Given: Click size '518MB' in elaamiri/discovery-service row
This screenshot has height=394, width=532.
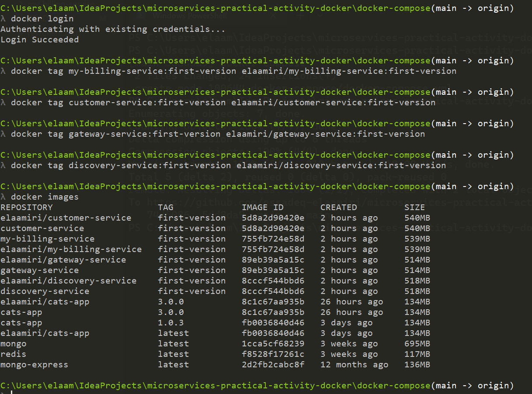Looking at the screenshot, I should point(417,281).
